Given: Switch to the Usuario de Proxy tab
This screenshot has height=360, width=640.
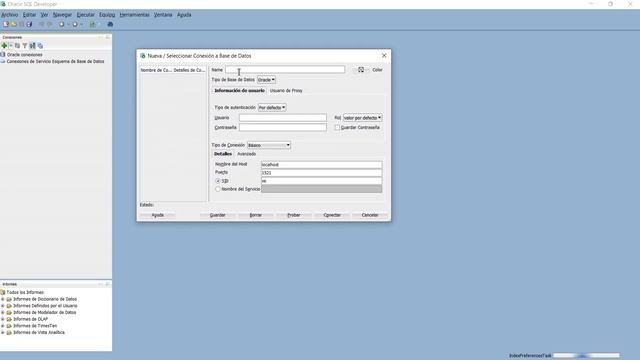Looking at the screenshot, I should point(286,91).
